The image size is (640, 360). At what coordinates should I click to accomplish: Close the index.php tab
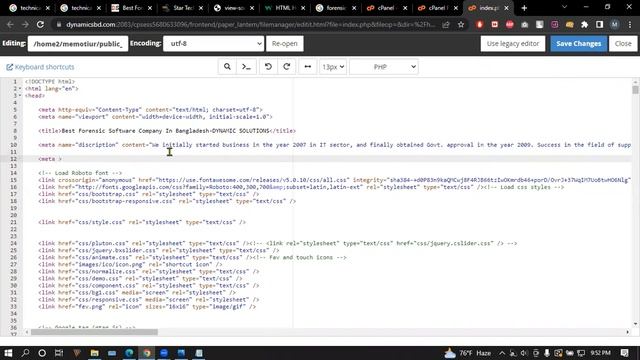pos(506,8)
